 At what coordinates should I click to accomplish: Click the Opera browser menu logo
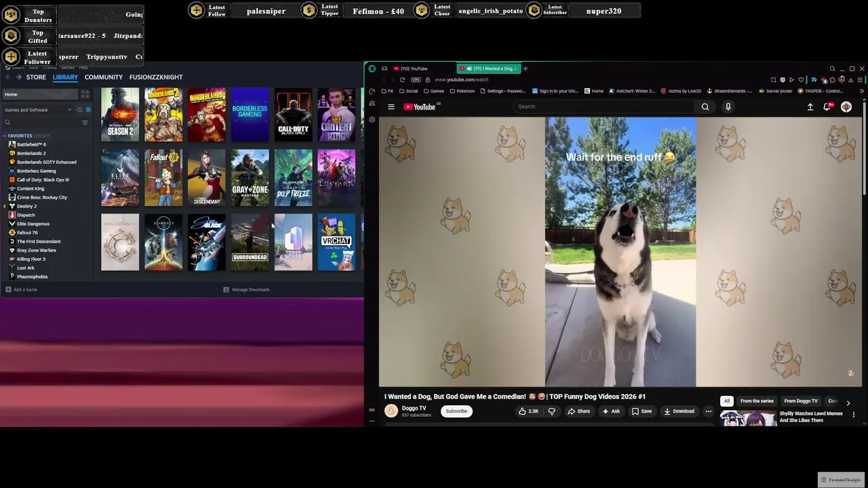click(372, 68)
